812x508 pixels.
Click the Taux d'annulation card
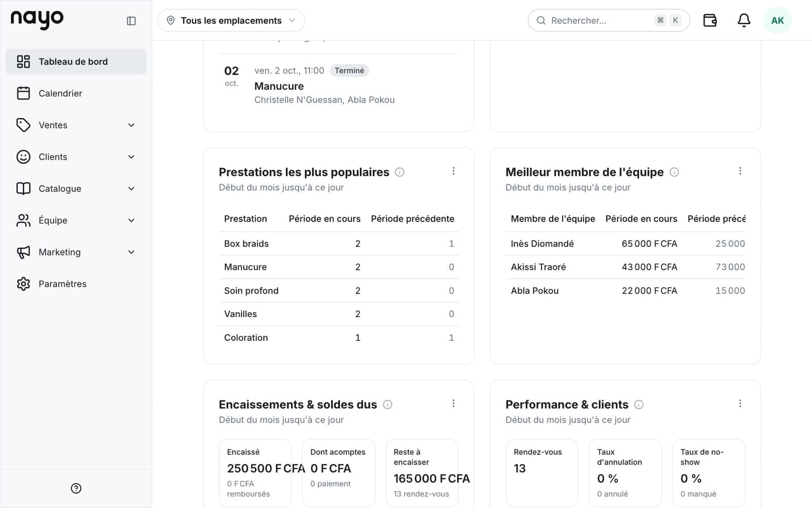point(625,473)
